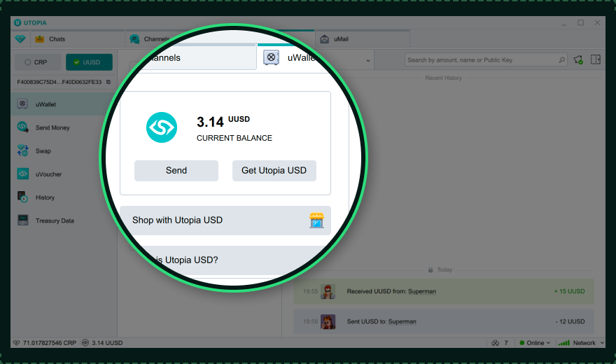Click the Send Money icon
Image resolution: width=616 pixels, height=364 pixels.
coord(23,127)
